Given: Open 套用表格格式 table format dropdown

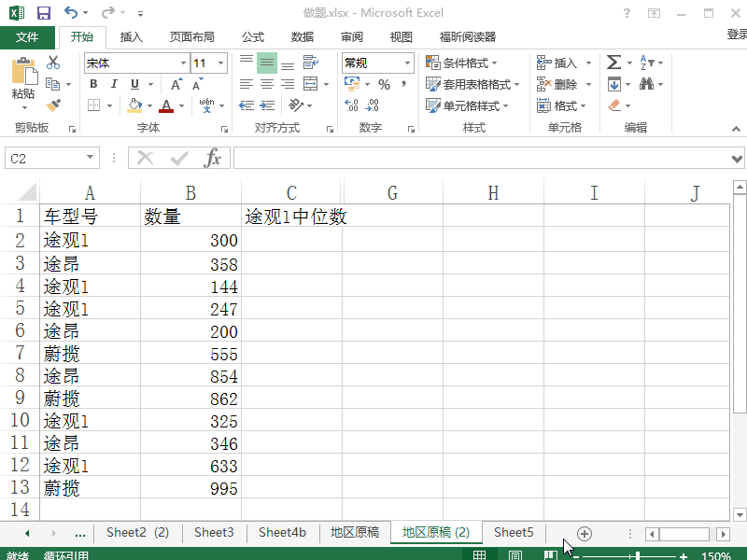Looking at the screenshot, I should (472, 84).
